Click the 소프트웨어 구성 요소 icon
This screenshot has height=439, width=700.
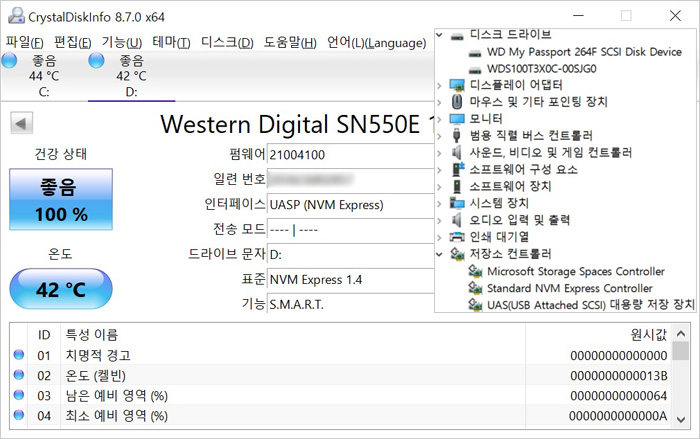458,169
